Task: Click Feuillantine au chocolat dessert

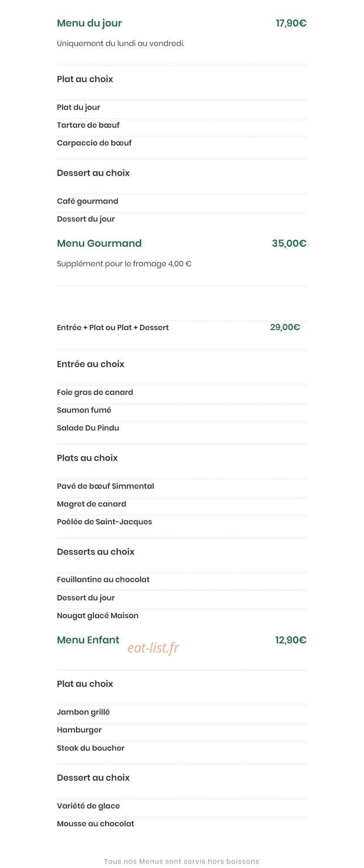Action: (x=103, y=580)
